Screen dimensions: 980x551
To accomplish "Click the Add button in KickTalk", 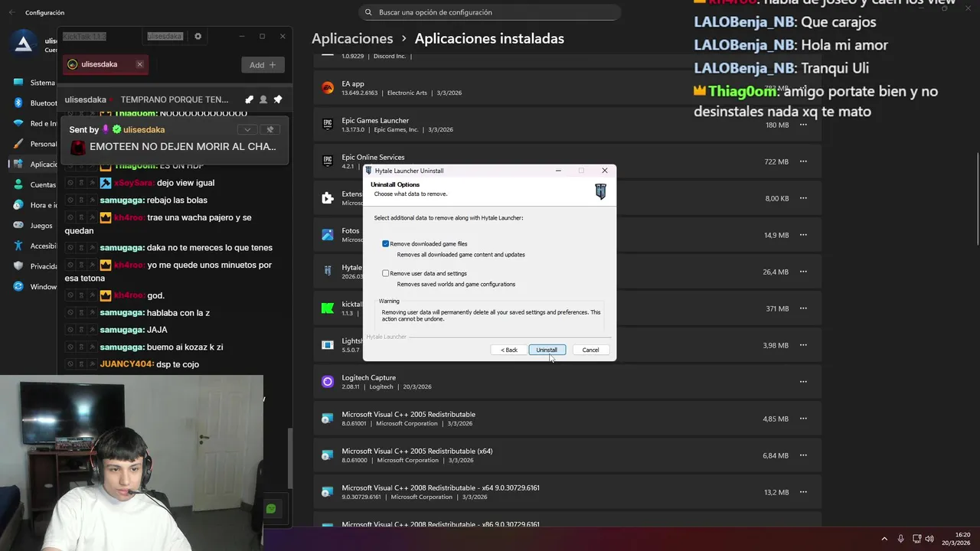I will (263, 65).
